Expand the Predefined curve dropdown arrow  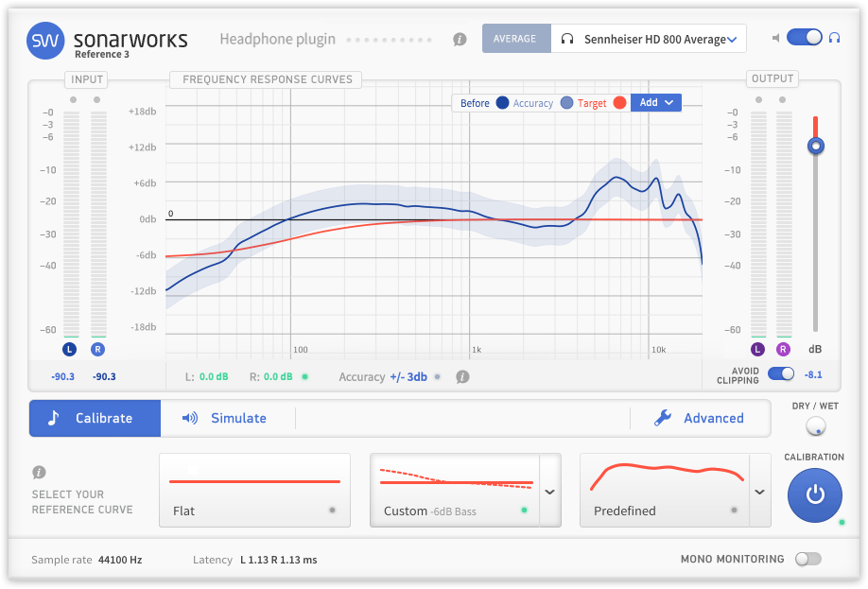[759, 491]
